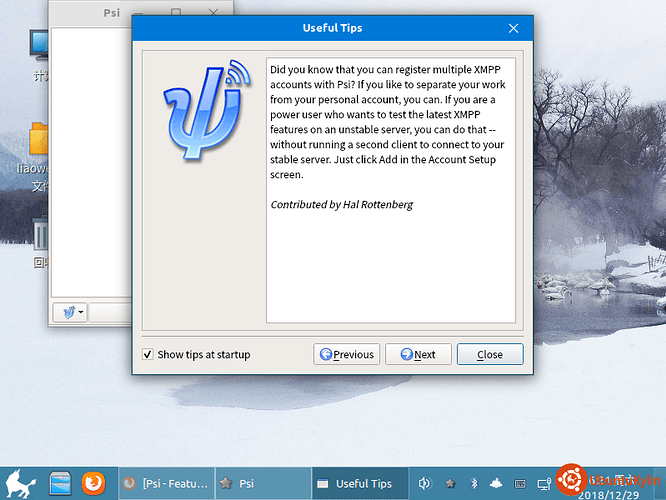Dismiss Useful Tips with the title bar X
Image resolution: width=666 pixels, height=500 pixels.
[513, 28]
